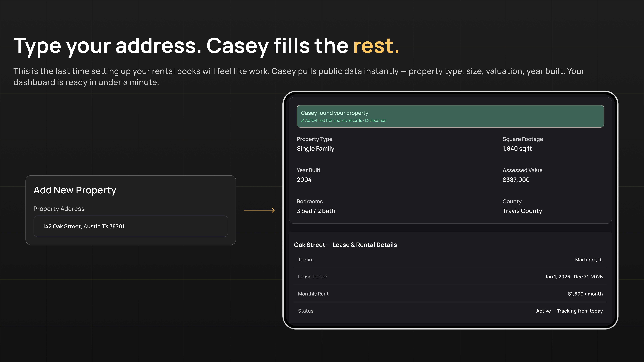Click the Property Address input field
The image size is (644, 362).
click(x=131, y=226)
